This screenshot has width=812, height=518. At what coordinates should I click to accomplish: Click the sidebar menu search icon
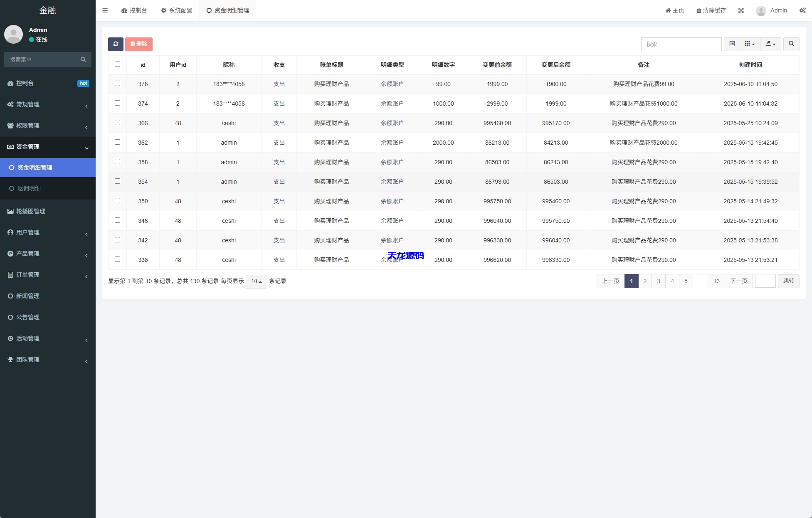tap(83, 59)
